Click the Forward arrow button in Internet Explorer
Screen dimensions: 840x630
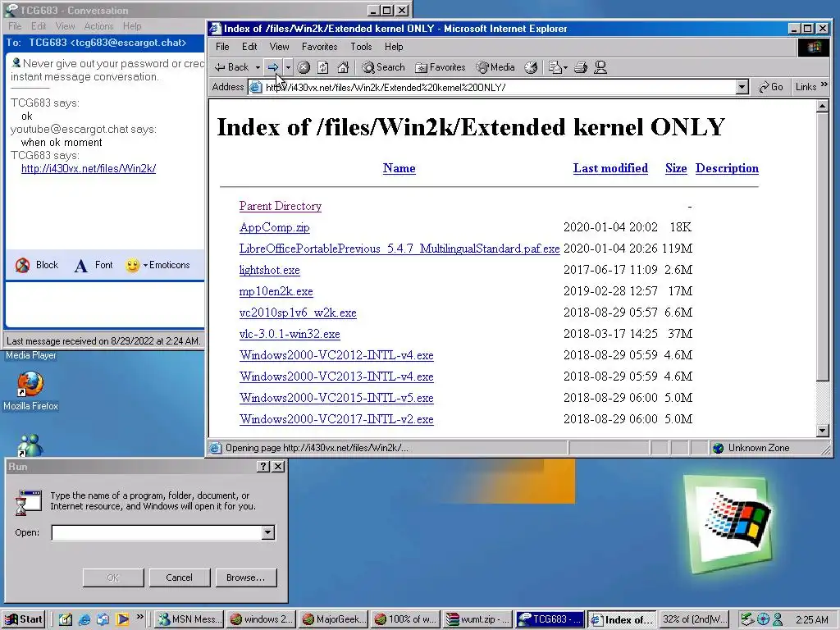(272, 67)
